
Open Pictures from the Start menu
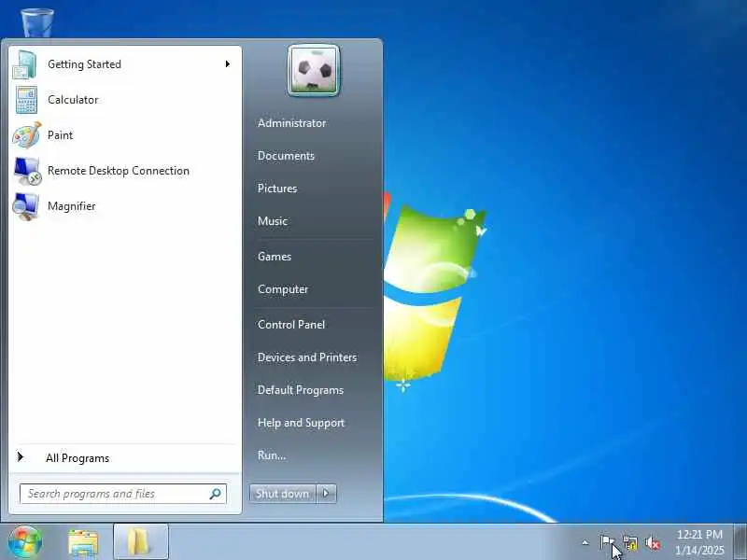tap(277, 189)
